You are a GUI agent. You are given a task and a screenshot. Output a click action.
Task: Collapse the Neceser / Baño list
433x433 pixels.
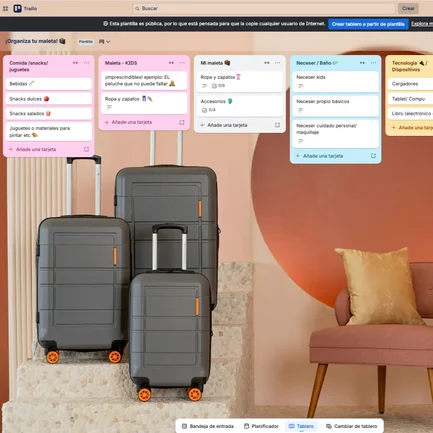[362, 63]
